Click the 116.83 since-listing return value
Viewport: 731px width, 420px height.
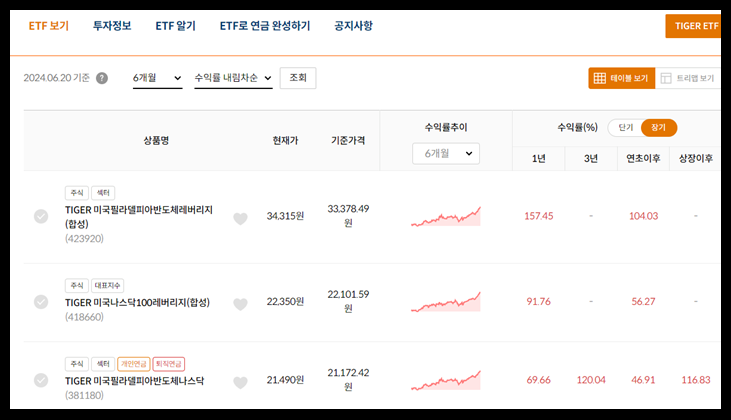pyautogui.click(x=696, y=380)
